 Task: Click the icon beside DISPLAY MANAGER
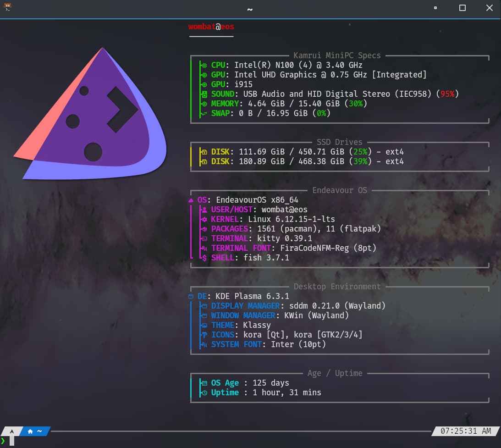pyautogui.click(x=204, y=306)
